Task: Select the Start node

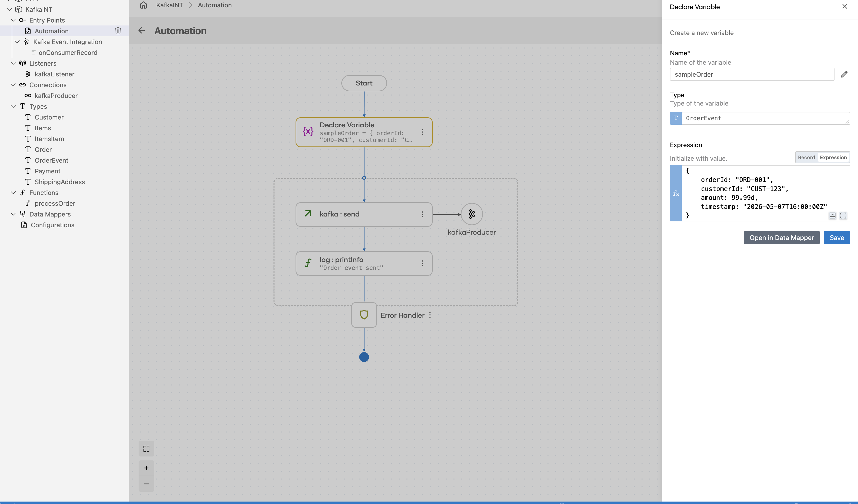Action: point(364,83)
